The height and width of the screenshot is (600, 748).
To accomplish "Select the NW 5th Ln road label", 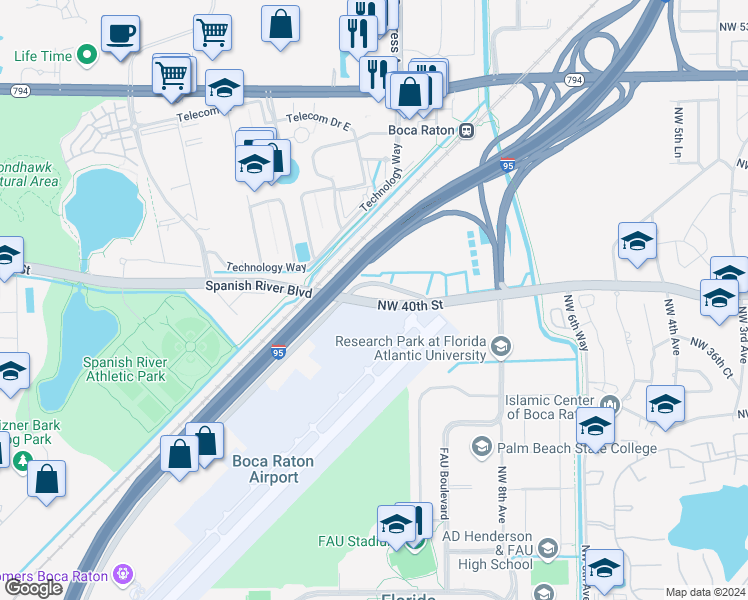I will 678,133.
